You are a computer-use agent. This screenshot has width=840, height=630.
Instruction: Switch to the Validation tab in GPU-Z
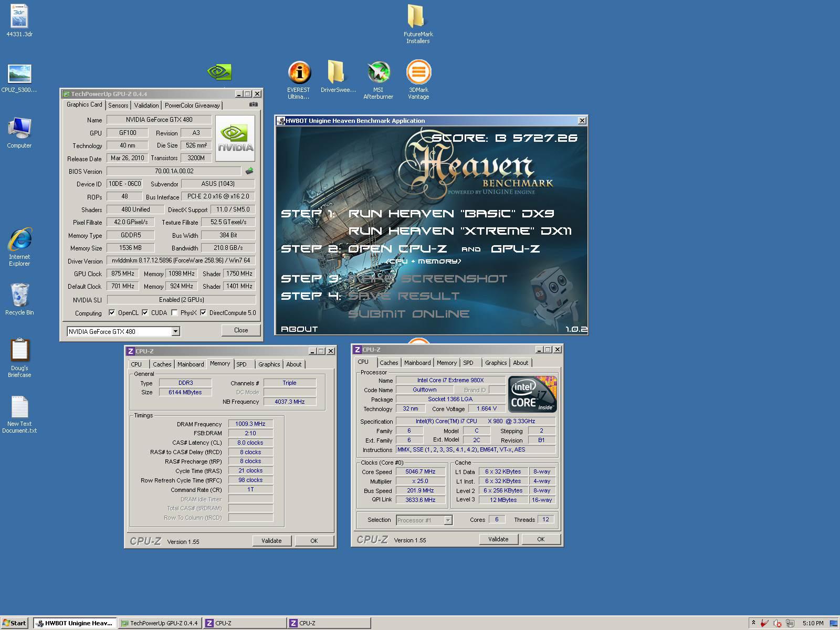(x=146, y=106)
